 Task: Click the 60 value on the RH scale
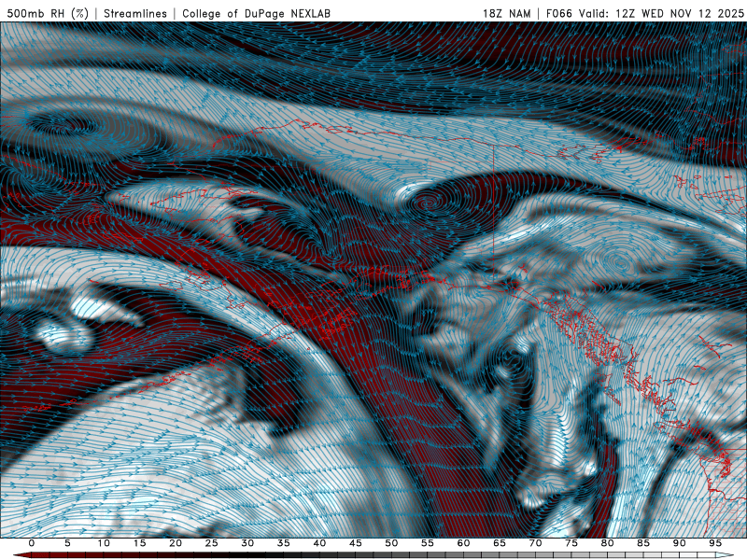463,543
